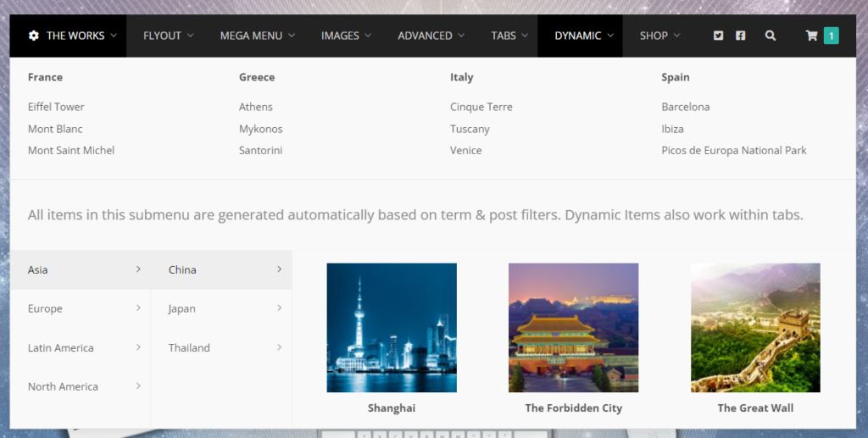The image size is (868, 438).
Task: Go to the Cinque Terre link
Action: pyautogui.click(x=481, y=107)
